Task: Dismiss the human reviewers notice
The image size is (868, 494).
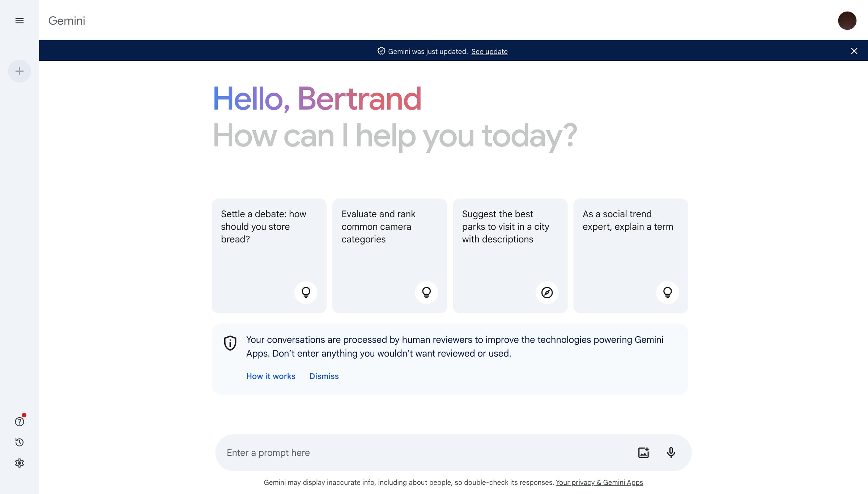Action: 324,376
